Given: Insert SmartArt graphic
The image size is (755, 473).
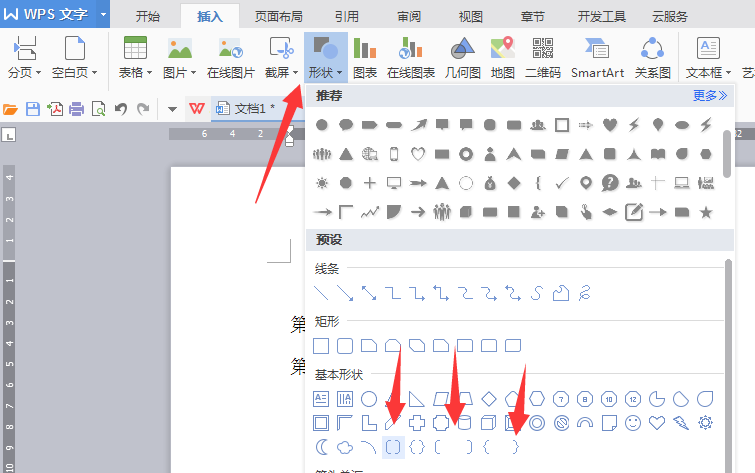Looking at the screenshot, I should (x=597, y=57).
